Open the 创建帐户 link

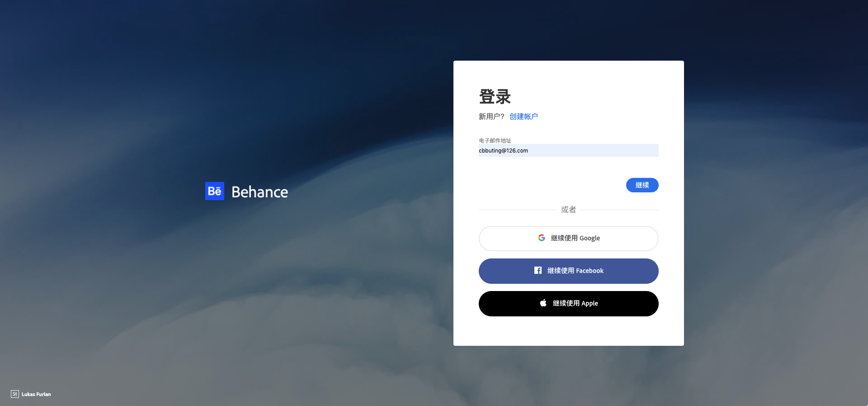coord(524,116)
